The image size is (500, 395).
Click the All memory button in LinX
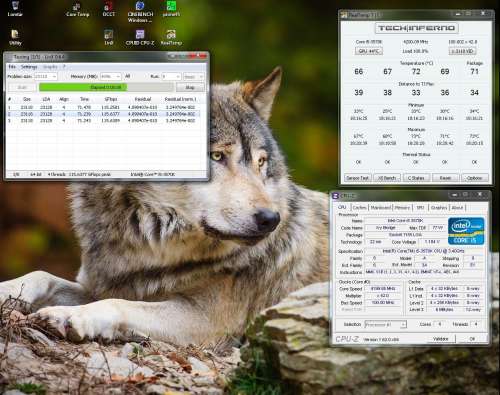[x=127, y=76]
